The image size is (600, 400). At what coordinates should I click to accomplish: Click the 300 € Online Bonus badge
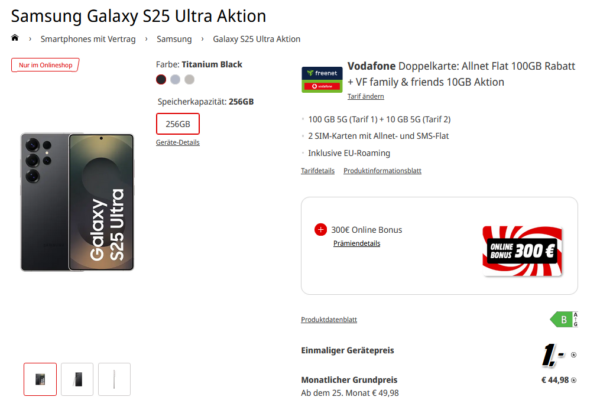coord(522,251)
